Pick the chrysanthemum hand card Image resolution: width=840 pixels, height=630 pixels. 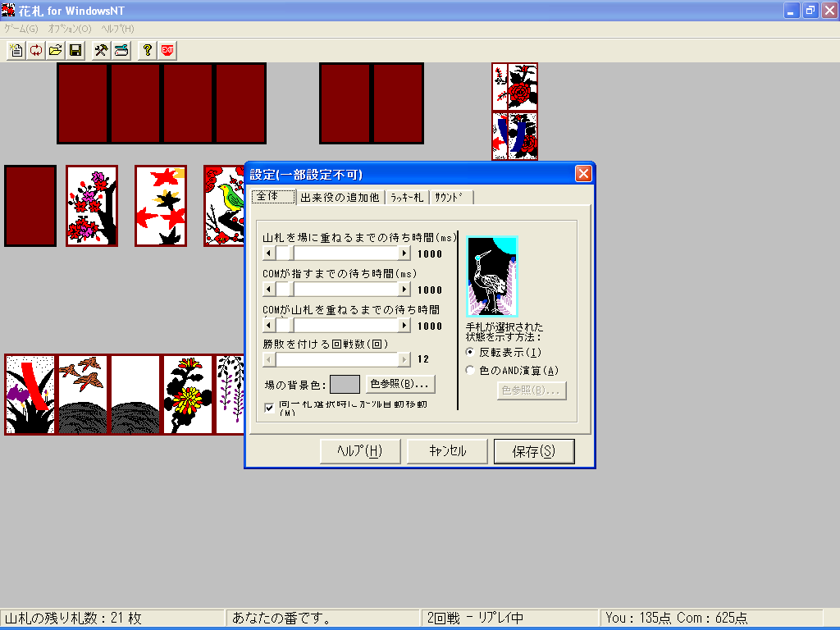pyautogui.click(x=188, y=395)
